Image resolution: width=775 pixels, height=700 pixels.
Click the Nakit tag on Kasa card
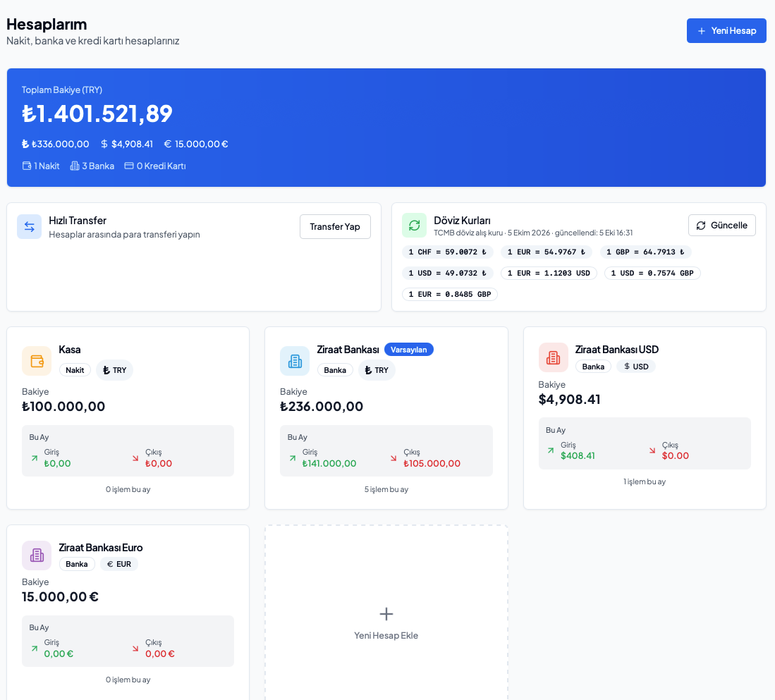pyautogui.click(x=75, y=370)
